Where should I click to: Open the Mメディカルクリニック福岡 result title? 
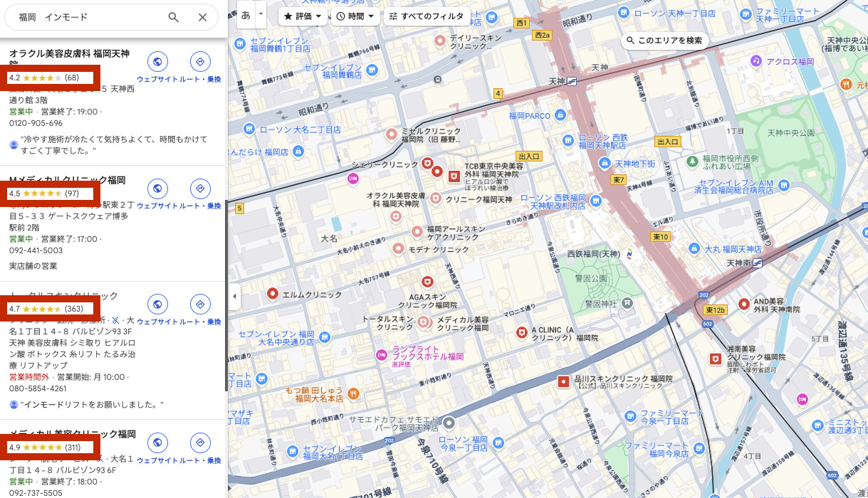tap(68, 180)
